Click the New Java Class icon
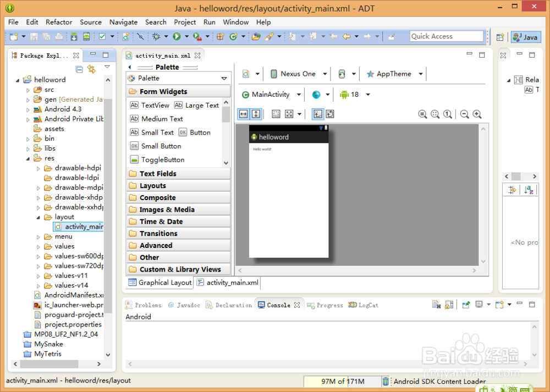The image size is (550, 392). point(233,36)
